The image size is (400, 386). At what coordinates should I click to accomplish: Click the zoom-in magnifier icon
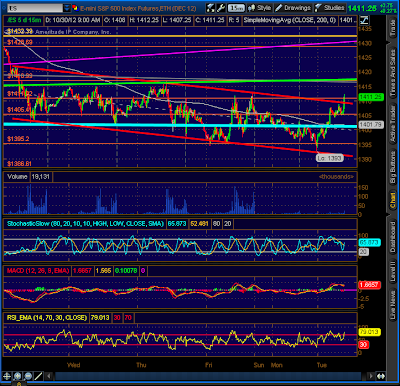(x=17, y=376)
